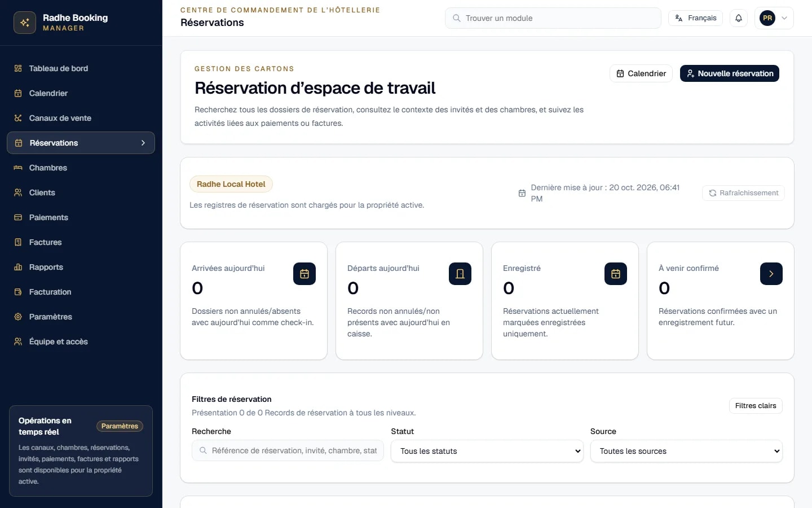
Task: Open the Français language selector
Action: click(695, 18)
